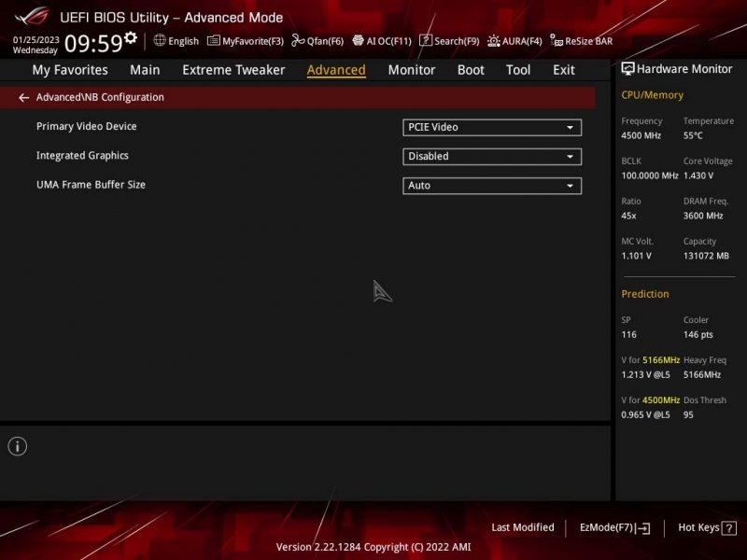Click the Last Modified button
This screenshot has height=560, width=747.
pyautogui.click(x=523, y=527)
